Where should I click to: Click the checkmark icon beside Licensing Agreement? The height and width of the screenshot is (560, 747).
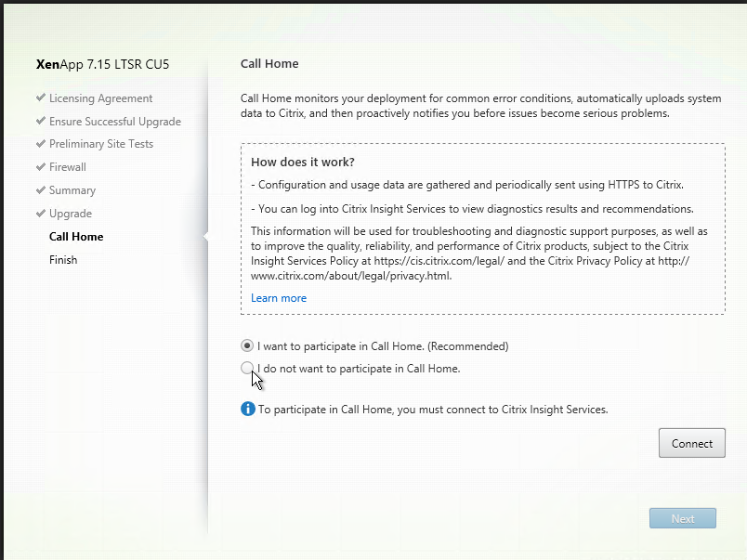(x=41, y=98)
